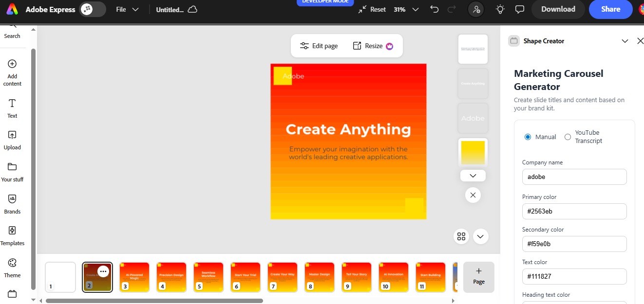Select page 5 Seamless Workflow thumbnail
Viewport: 644px width, 304px height.
point(208,277)
